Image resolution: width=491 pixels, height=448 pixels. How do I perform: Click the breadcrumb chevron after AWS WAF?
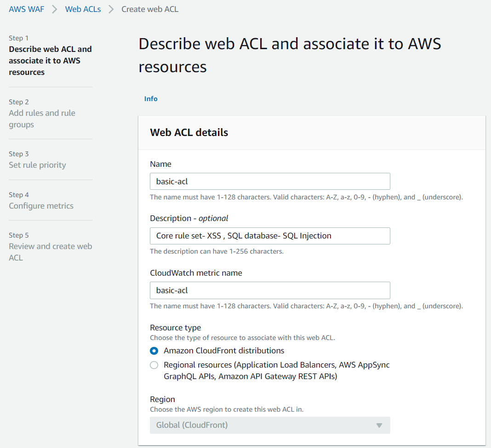coord(55,9)
